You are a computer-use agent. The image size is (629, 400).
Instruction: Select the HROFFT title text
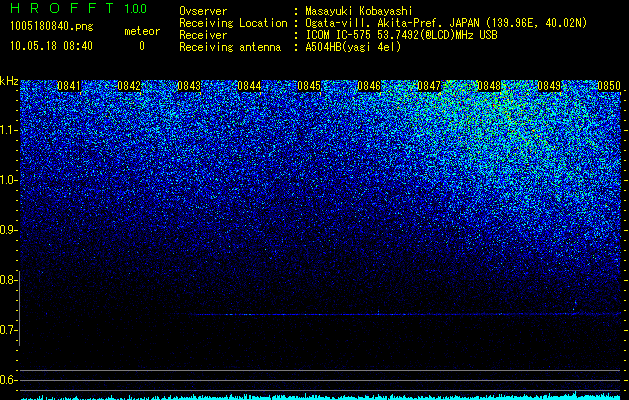pyautogui.click(x=63, y=8)
